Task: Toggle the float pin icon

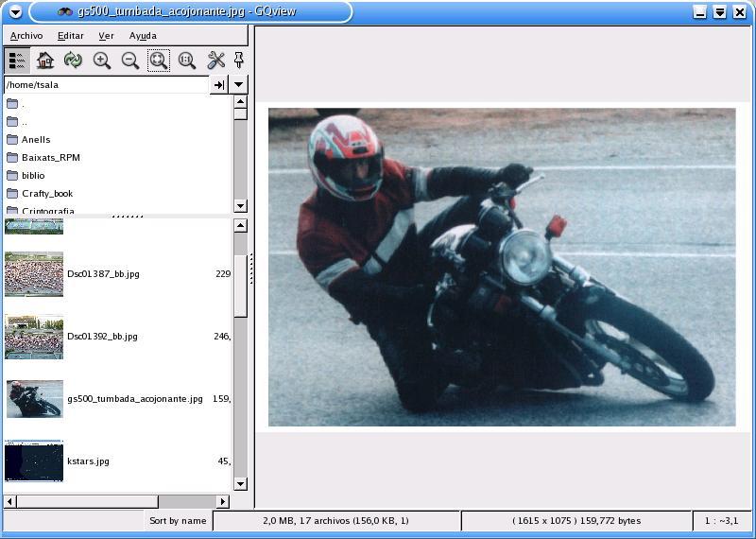Action: click(x=239, y=61)
